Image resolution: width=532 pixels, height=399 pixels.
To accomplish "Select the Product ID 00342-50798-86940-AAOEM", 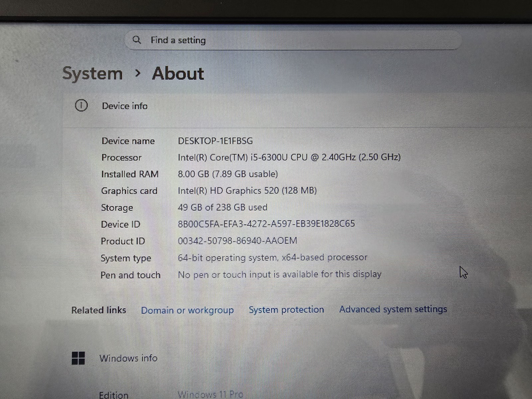I will point(237,240).
